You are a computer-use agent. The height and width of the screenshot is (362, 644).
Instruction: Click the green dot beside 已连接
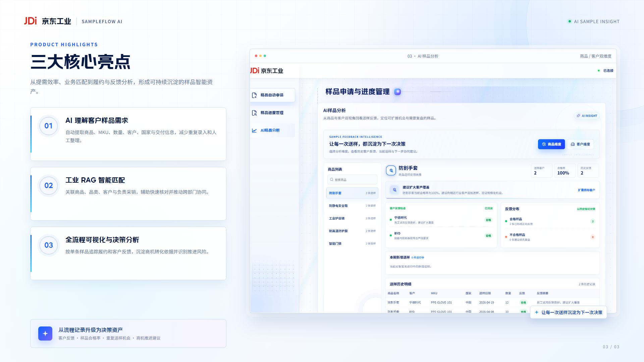(599, 71)
